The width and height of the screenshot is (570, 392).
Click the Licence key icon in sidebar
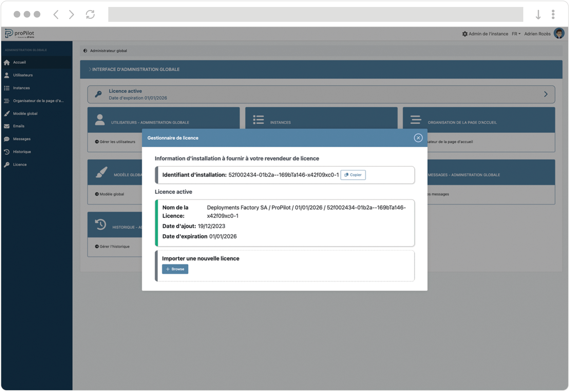click(7, 165)
